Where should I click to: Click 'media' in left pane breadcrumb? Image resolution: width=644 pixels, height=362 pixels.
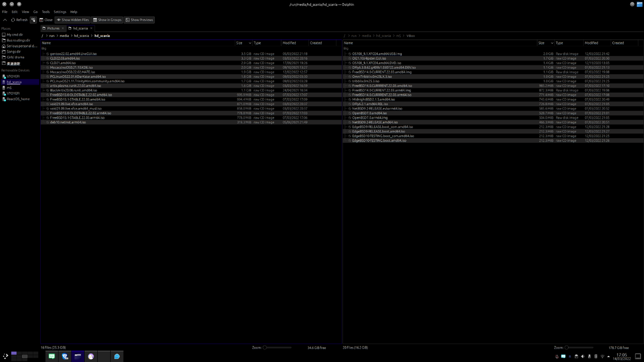[x=64, y=36]
